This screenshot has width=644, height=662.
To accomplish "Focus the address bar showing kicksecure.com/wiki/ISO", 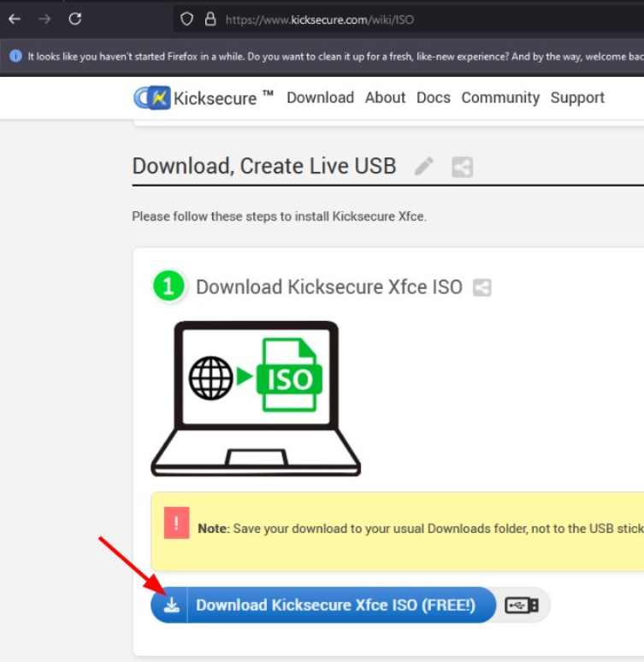I will click(409, 20).
